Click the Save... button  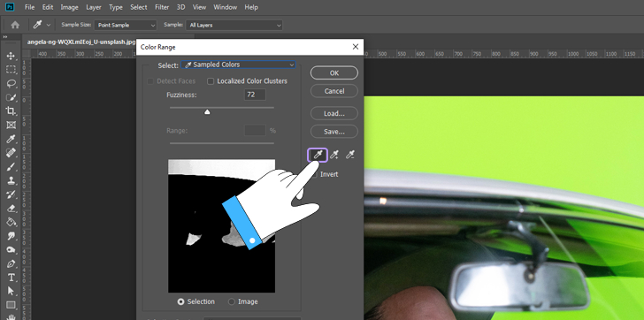click(334, 132)
